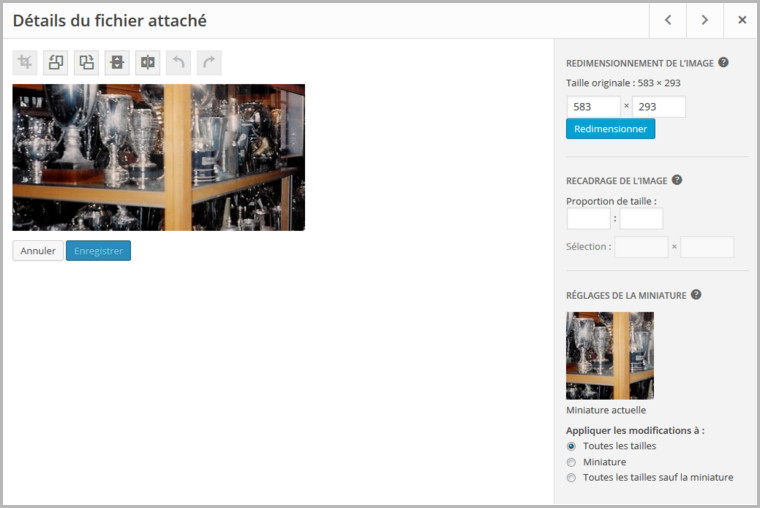Open help for Redimensionnement de l'image
Image resolution: width=760 pixels, height=508 pixels.
(723, 63)
